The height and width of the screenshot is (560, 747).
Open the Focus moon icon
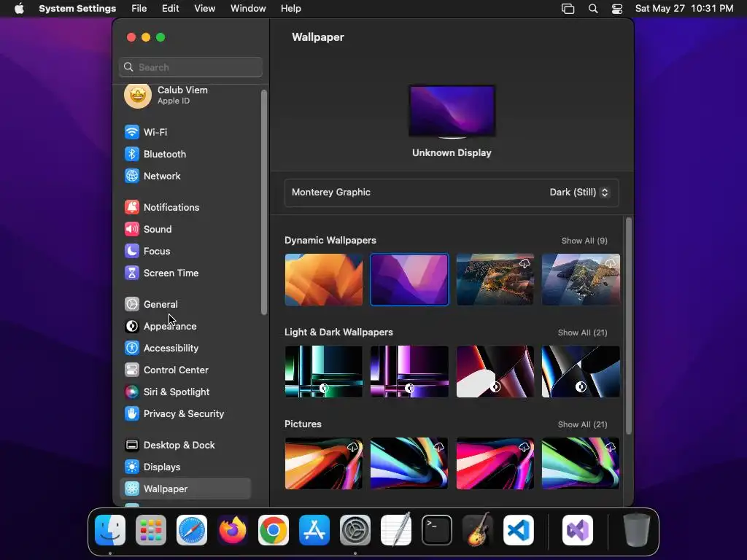tap(132, 251)
